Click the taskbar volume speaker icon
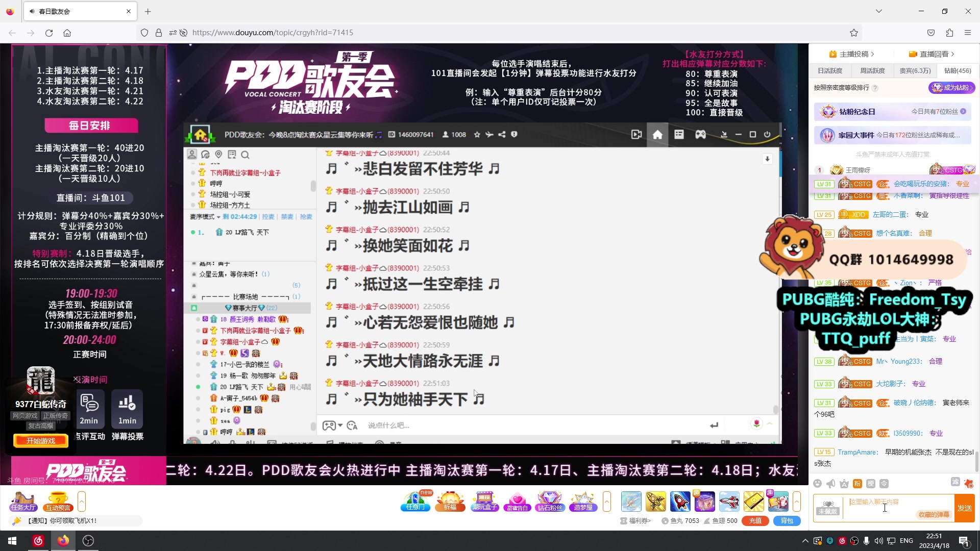 coord(878,541)
